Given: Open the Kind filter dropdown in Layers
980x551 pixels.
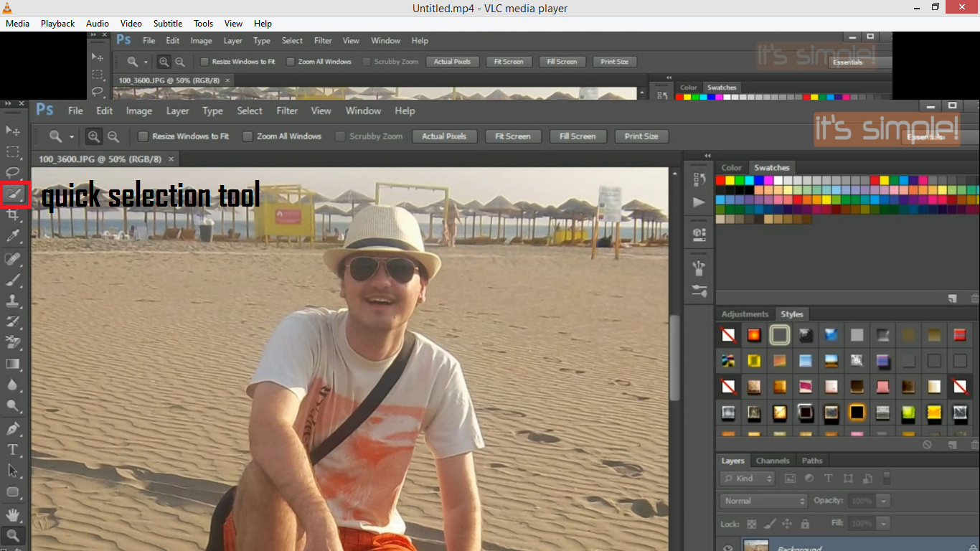Looking at the screenshot, I should point(748,479).
